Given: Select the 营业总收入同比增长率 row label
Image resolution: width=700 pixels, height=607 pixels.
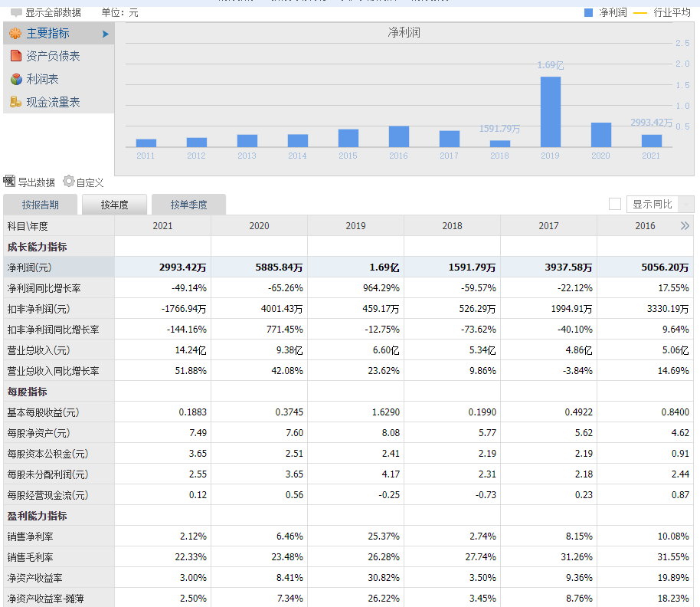Looking at the screenshot, I should coord(53,371).
